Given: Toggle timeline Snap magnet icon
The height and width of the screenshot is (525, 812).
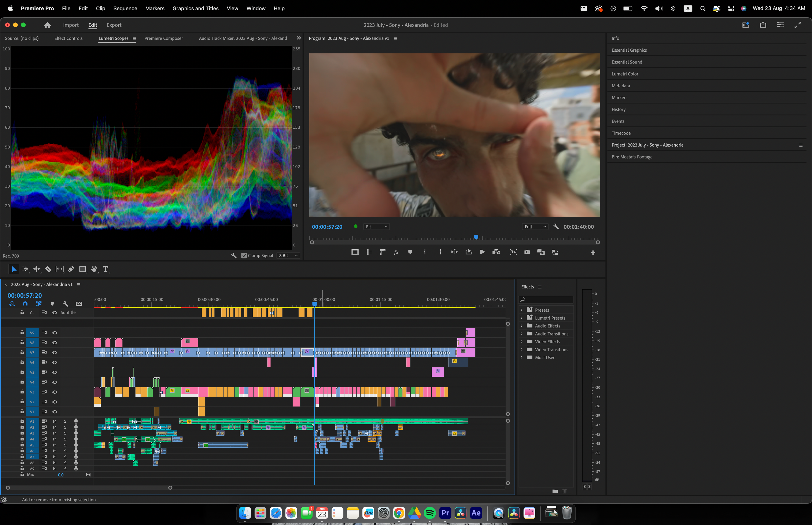Looking at the screenshot, I should tap(25, 304).
